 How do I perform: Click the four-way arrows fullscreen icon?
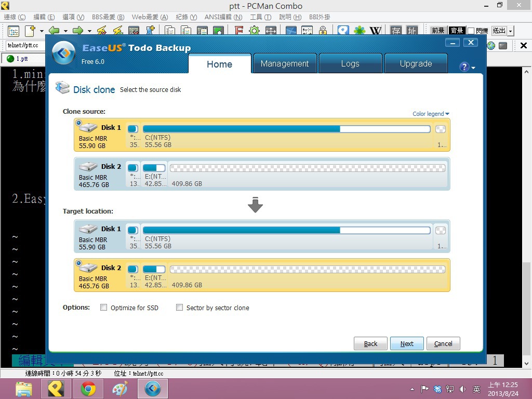tap(271, 31)
